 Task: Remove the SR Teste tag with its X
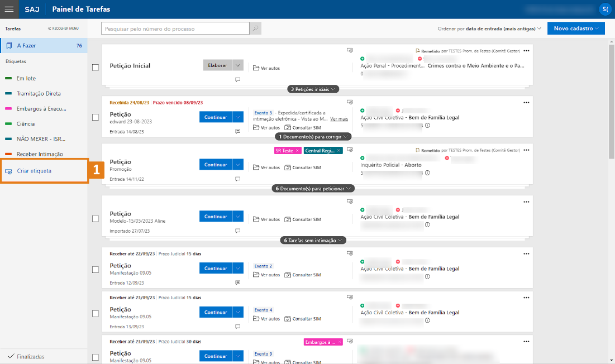(297, 151)
